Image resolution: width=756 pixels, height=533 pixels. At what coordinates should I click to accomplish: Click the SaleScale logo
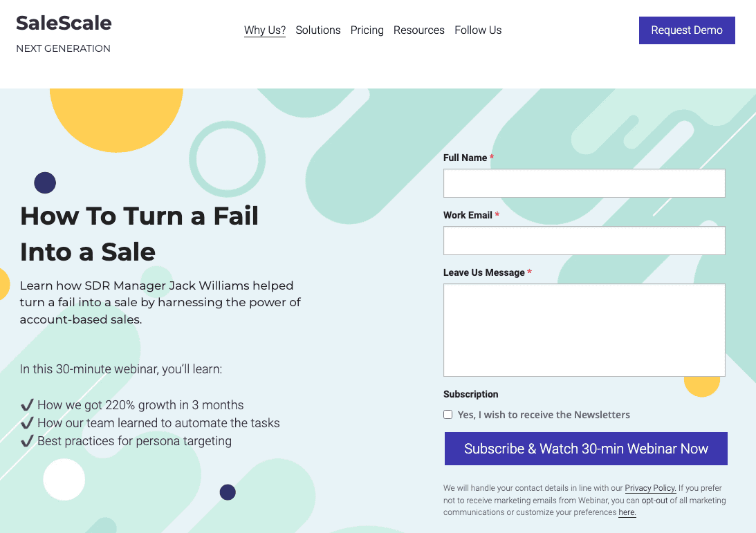click(x=64, y=23)
